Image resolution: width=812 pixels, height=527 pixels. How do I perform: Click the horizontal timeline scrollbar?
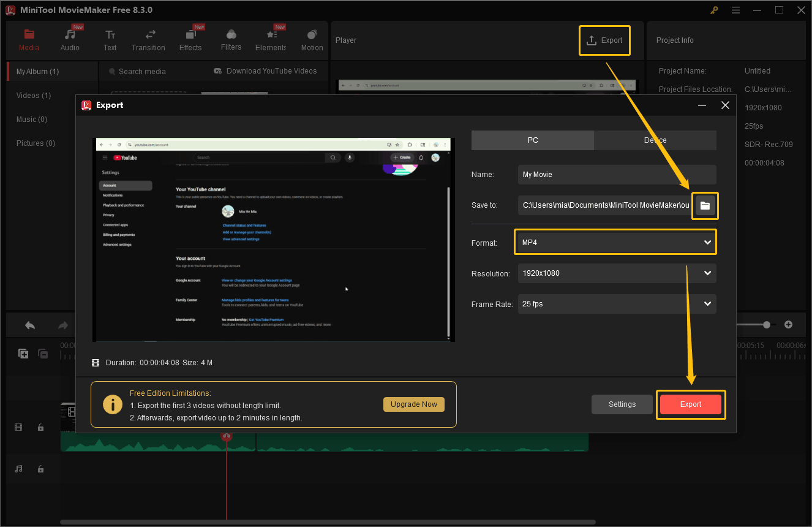point(328,522)
